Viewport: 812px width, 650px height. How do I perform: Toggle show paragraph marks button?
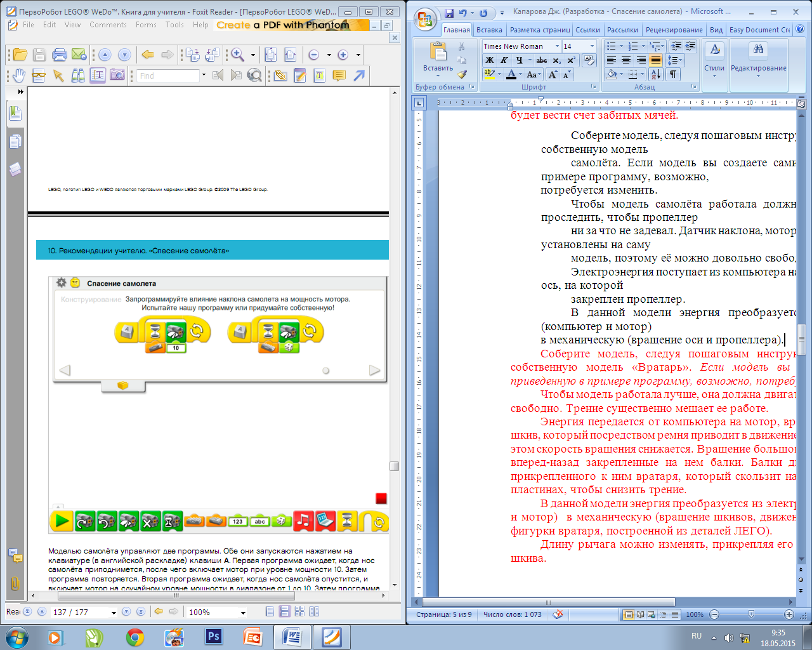[x=672, y=74]
